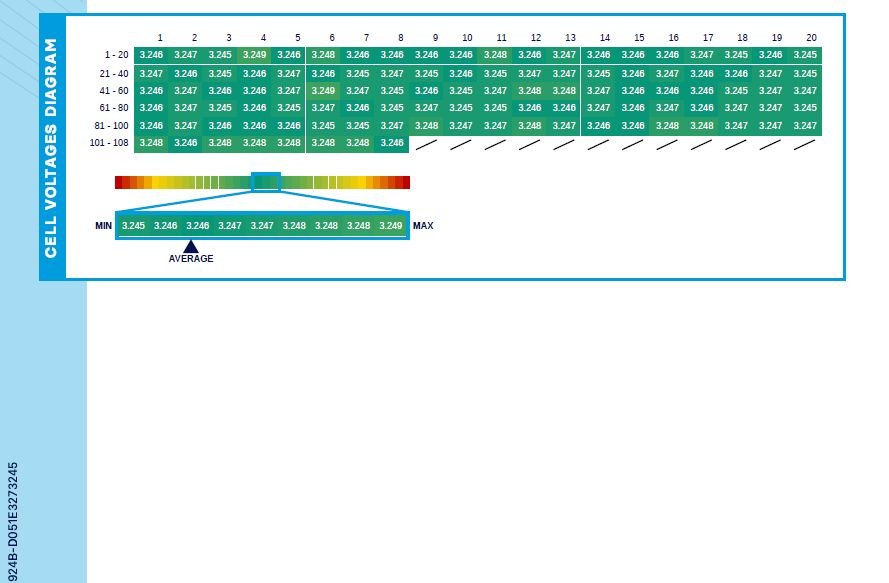
Task: Click the slash mark under column 14
Action: point(598,144)
